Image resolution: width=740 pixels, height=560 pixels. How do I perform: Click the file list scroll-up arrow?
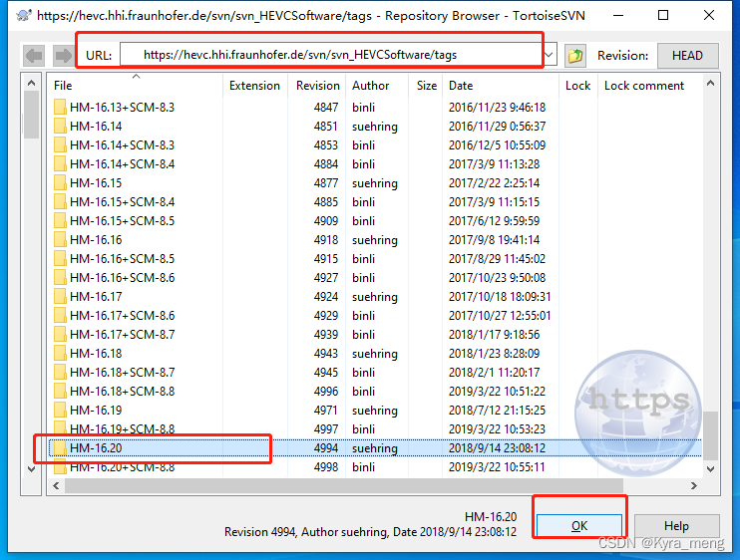710,83
